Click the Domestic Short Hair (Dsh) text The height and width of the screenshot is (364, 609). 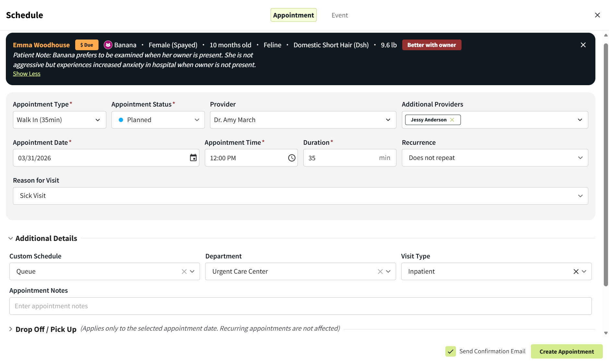point(331,45)
